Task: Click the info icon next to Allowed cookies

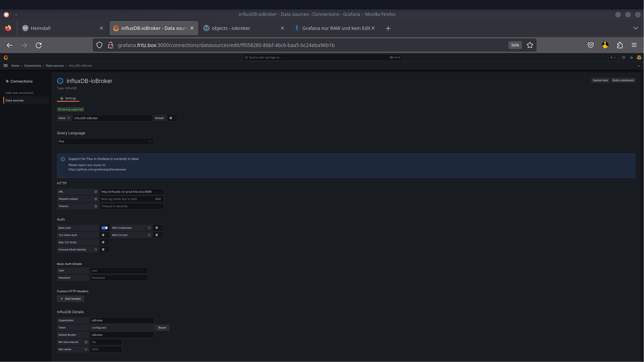Action: (x=96, y=199)
